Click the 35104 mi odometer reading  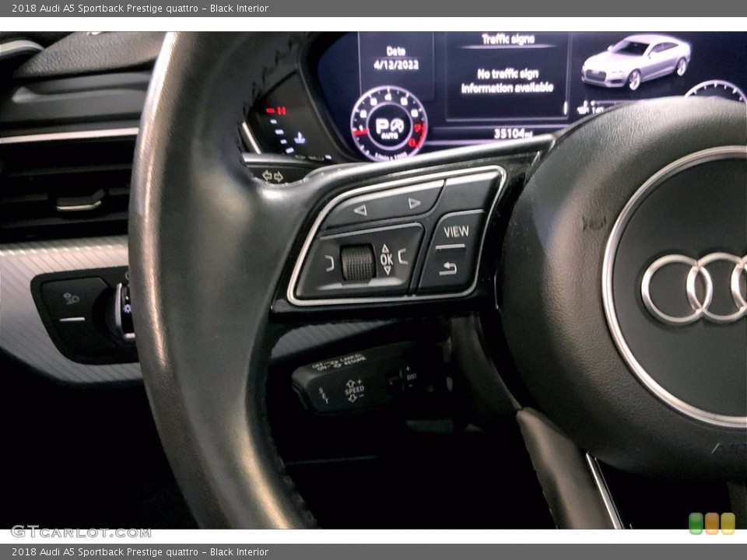(x=512, y=133)
